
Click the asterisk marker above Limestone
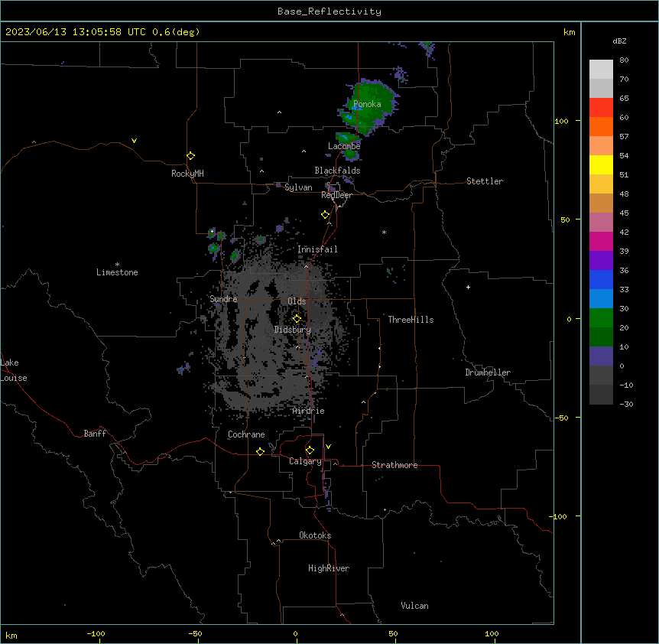coord(117,265)
